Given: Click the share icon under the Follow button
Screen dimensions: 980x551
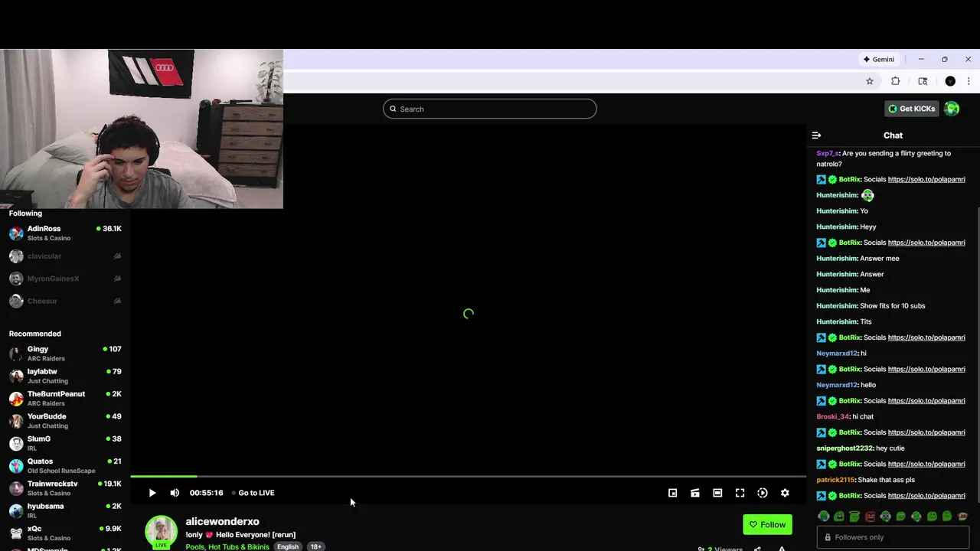Looking at the screenshot, I should coord(757,549).
